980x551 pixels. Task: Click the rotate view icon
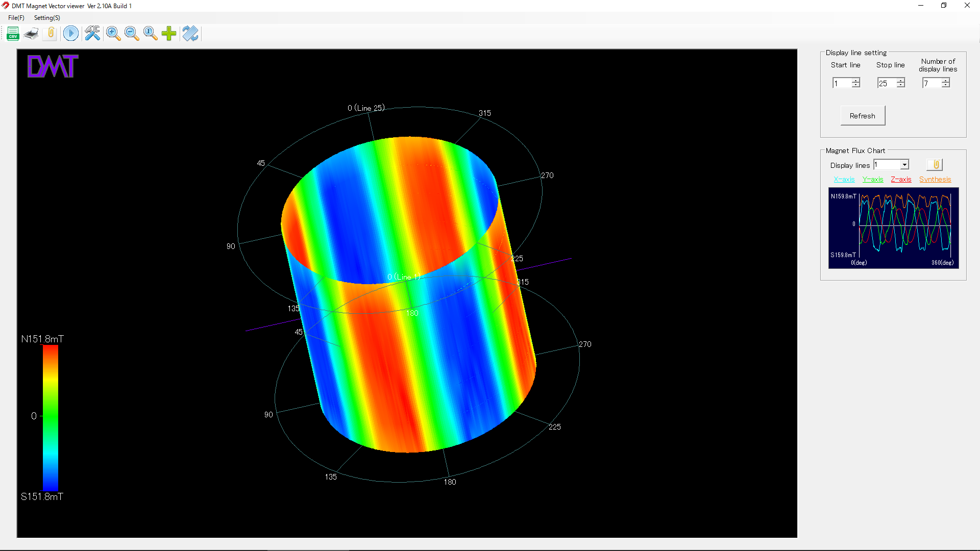tap(190, 34)
